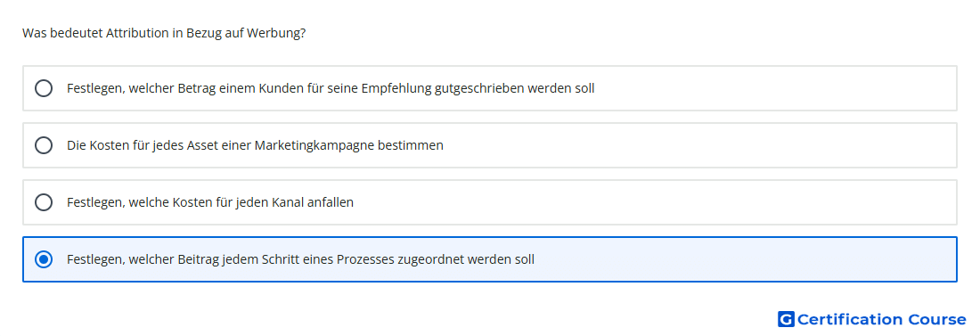Image resolution: width=980 pixels, height=336 pixels.
Task: Click 'zugeordnet werden soll' in the highlighted option
Action: [466, 259]
